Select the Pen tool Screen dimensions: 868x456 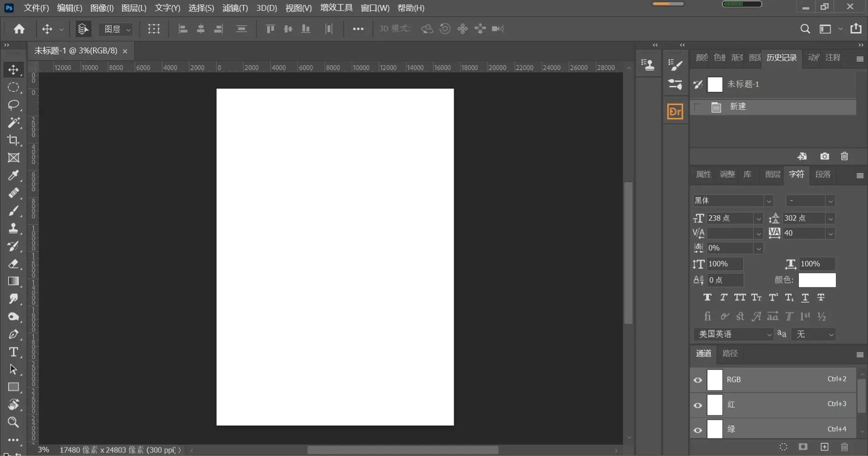pos(13,334)
